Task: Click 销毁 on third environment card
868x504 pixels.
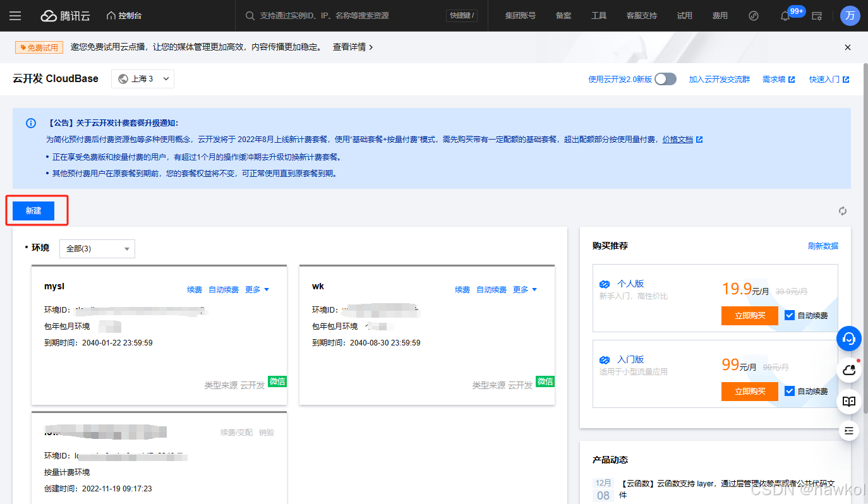Action: point(267,433)
